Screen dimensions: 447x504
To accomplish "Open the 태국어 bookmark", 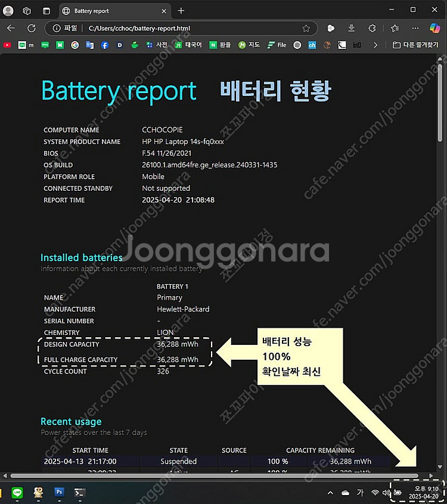I will click(188, 45).
